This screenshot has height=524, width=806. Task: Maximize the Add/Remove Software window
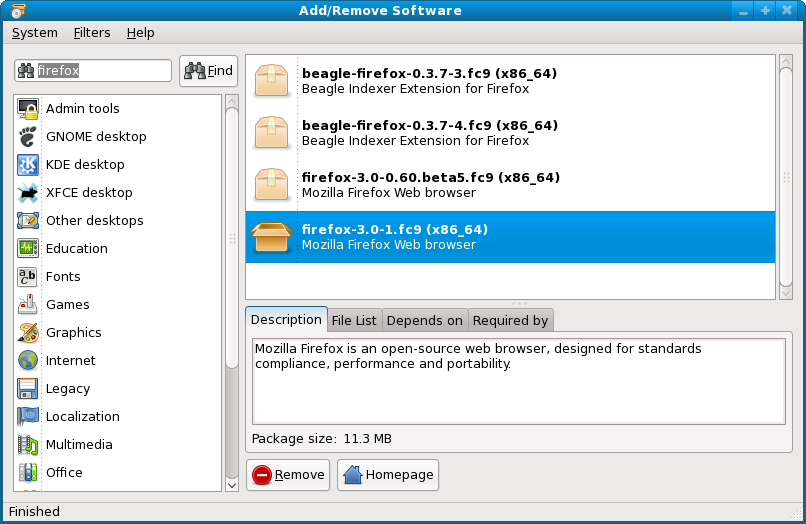[765, 11]
